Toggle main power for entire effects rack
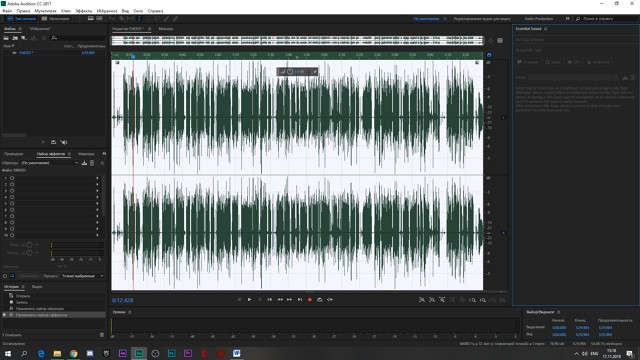Image resolution: width=640 pixels, height=360 pixels. click(5, 276)
